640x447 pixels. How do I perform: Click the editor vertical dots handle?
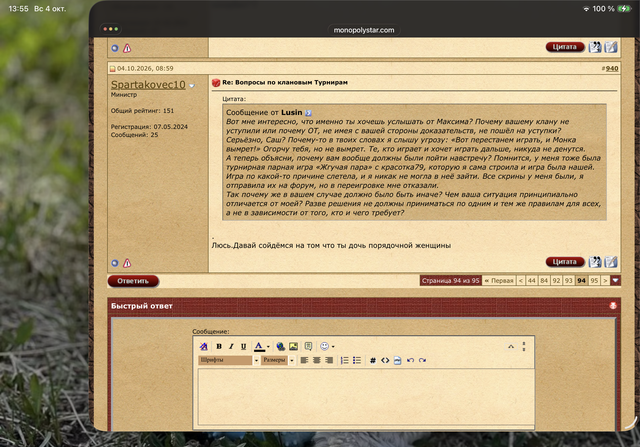click(524, 347)
